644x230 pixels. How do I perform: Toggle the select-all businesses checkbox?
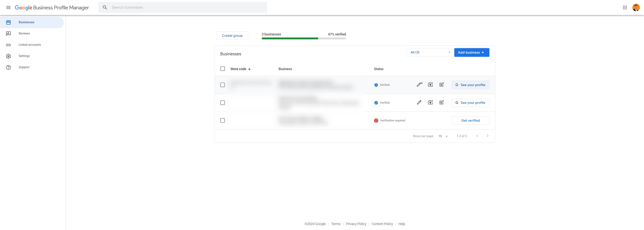[x=223, y=69]
